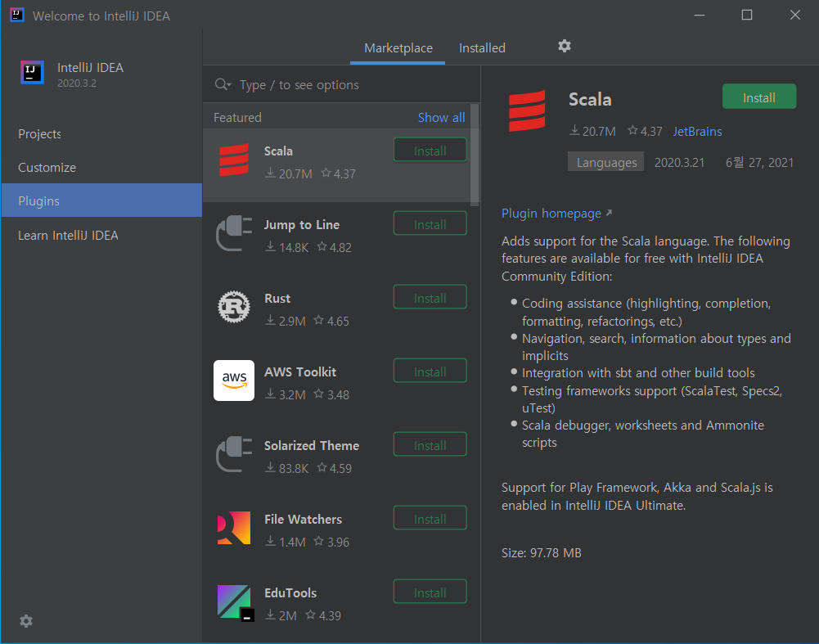
Task: Click the search magnifier dropdown icon
Action: [x=223, y=84]
